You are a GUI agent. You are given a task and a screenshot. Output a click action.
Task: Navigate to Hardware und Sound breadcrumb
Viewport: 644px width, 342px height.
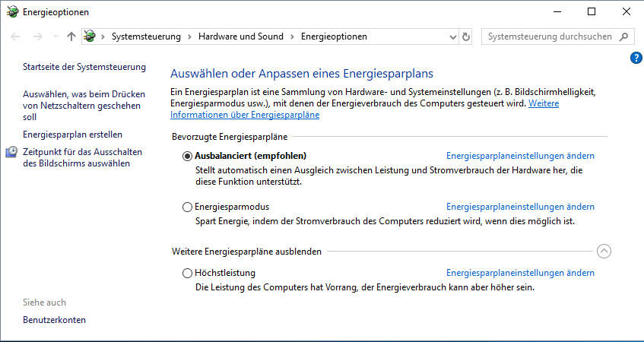[240, 36]
